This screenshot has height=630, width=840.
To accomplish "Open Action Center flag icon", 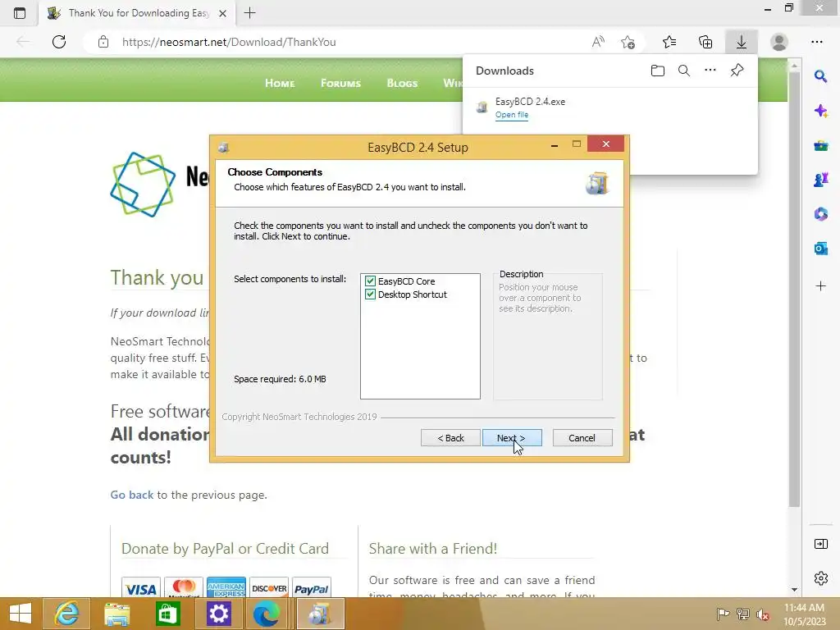I will 723,614.
